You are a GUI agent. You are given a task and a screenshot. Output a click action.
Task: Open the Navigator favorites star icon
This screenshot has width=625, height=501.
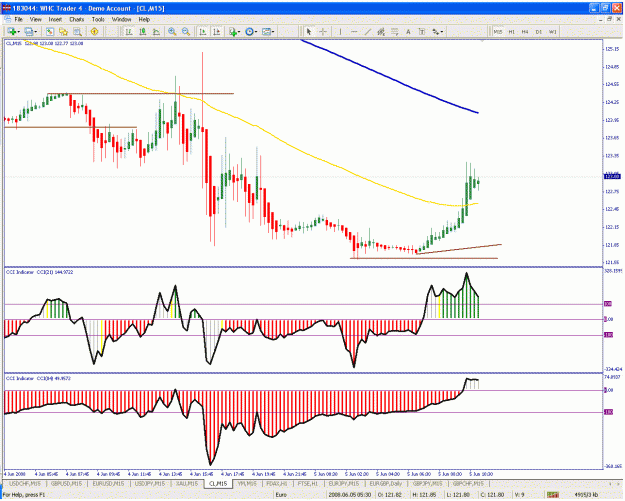(63, 31)
